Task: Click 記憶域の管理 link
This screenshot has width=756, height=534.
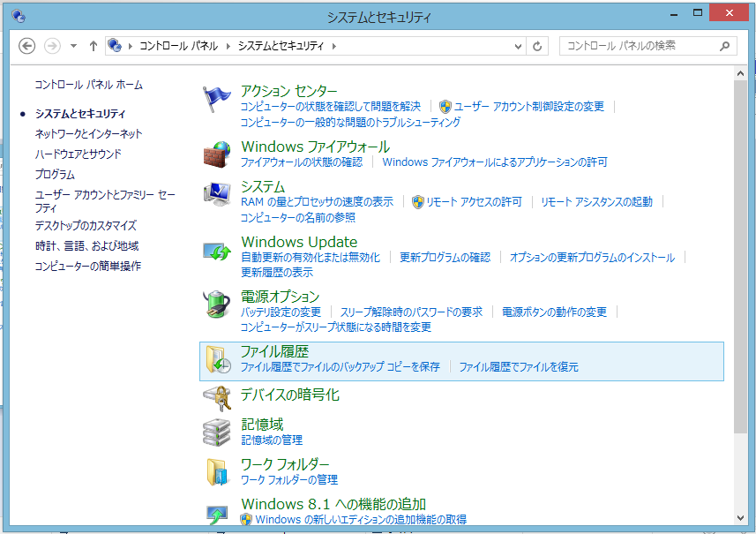Action: coord(272,440)
